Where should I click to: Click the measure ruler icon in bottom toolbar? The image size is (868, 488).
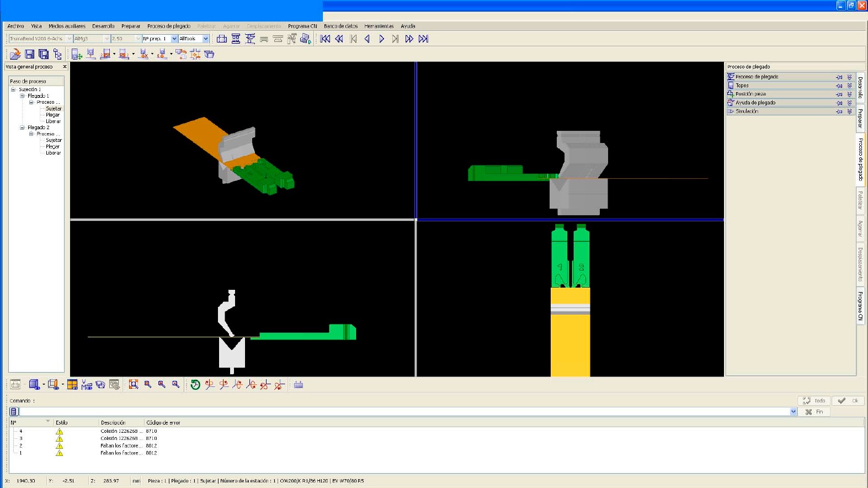[x=299, y=385]
